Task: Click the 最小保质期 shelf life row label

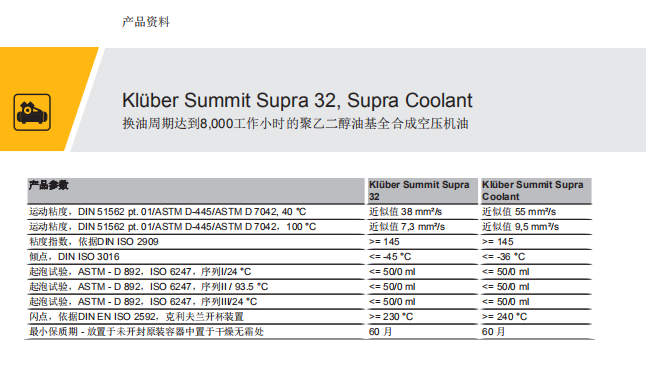Action: coord(146,331)
